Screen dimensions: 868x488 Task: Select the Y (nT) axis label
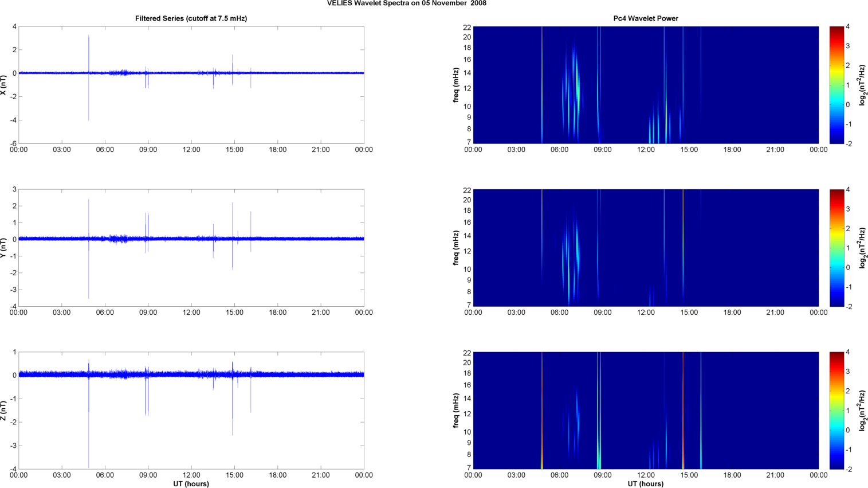(3, 248)
